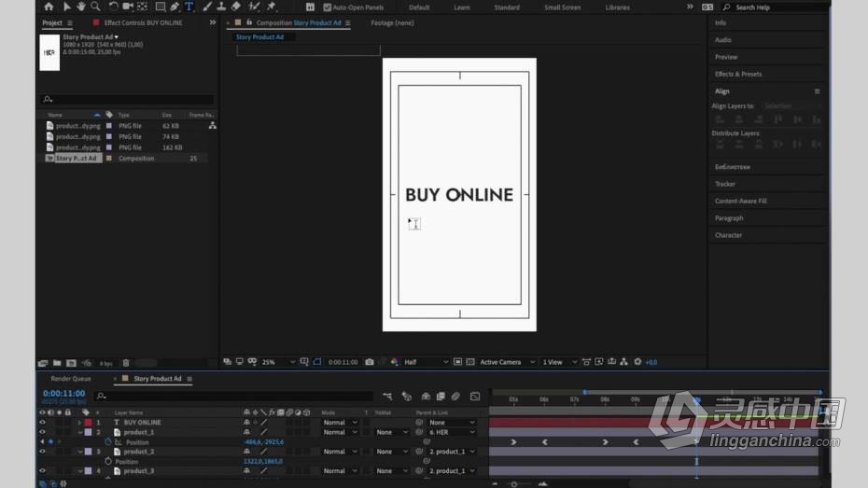Viewport: 868px width, 488px height.
Task: Toggle Position stopwatch on product_2
Action: tap(108, 462)
